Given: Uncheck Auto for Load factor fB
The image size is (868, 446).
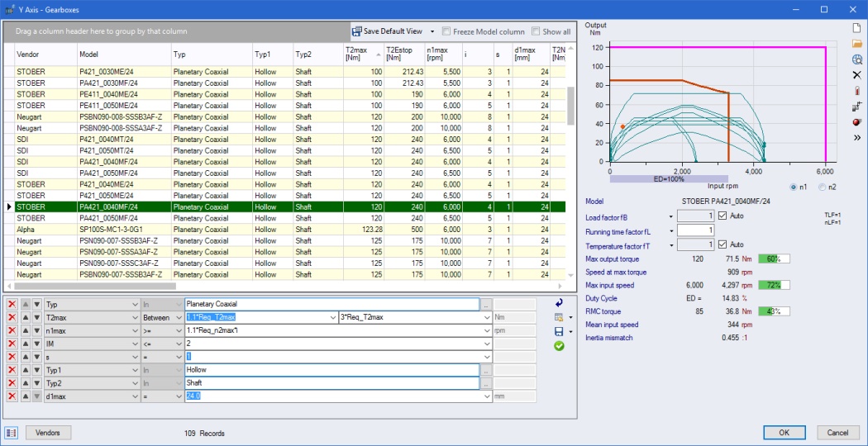Looking at the screenshot, I should [723, 216].
